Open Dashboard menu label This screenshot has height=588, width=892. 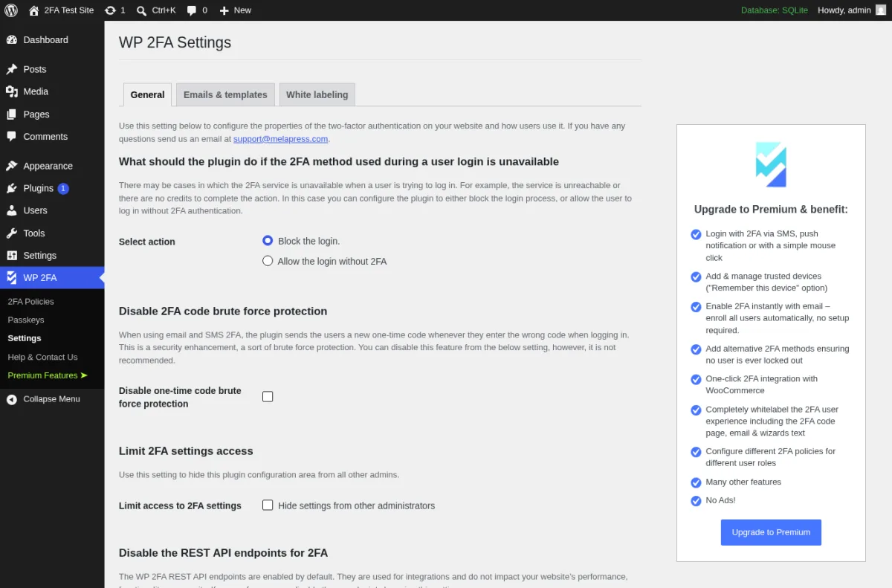[x=45, y=40]
